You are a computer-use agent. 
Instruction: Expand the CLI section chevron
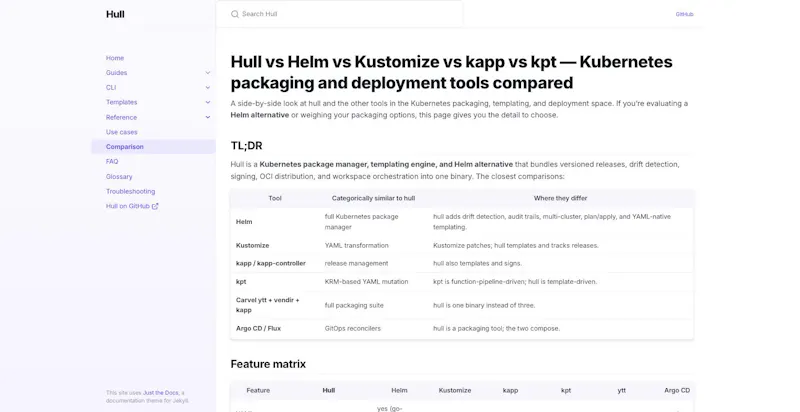point(208,88)
